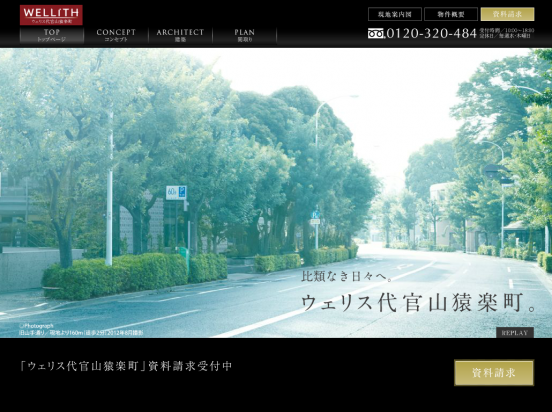Viewport: 552px width, 412px height.
Task: Click the WELLITH logo
Action: [x=51, y=15]
